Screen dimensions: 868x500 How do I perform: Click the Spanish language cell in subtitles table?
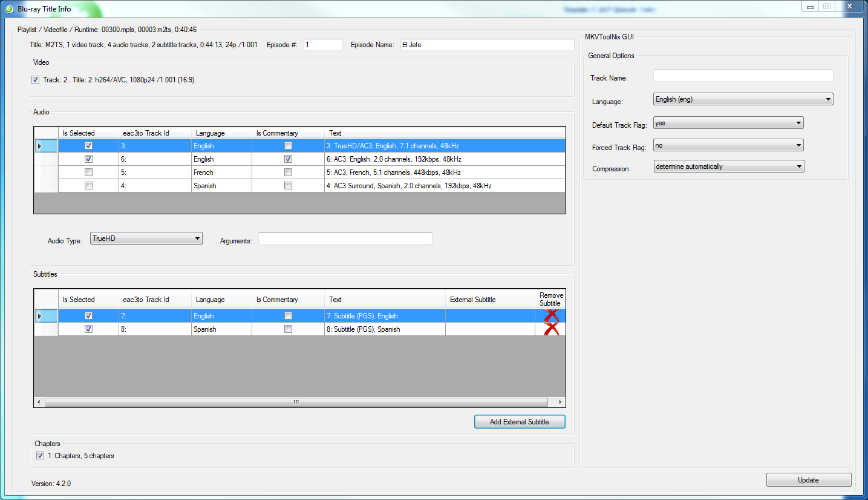[x=221, y=329]
